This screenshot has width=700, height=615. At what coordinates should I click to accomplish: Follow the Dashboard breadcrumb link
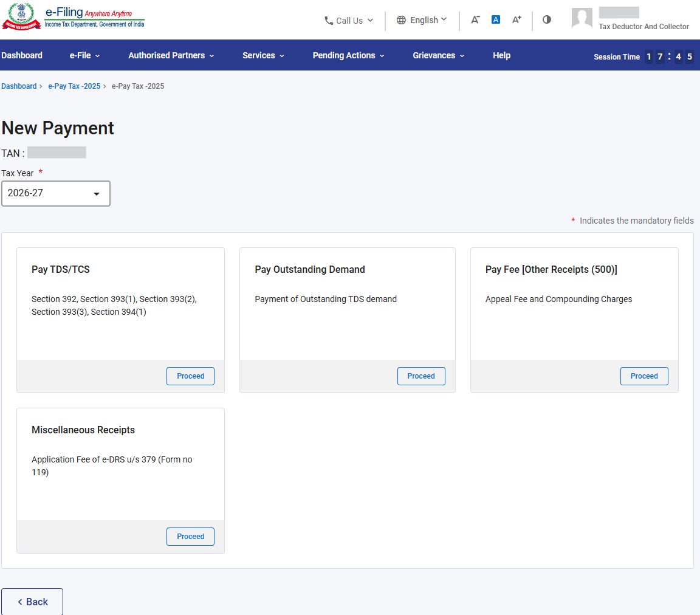coord(19,86)
